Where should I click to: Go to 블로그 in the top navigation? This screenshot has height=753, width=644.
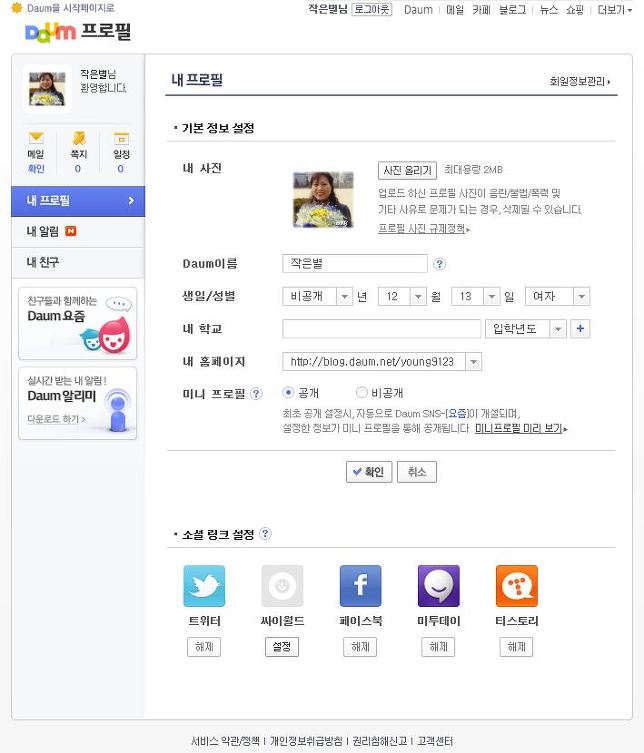pos(512,10)
